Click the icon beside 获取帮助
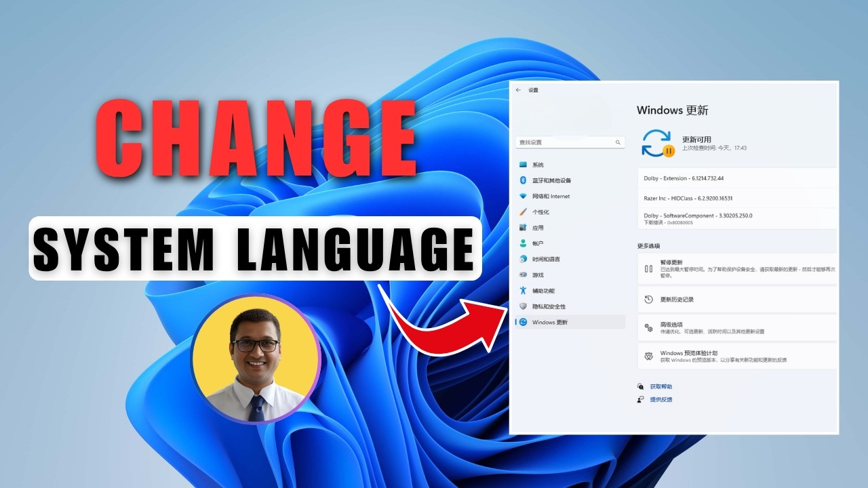 pos(641,386)
